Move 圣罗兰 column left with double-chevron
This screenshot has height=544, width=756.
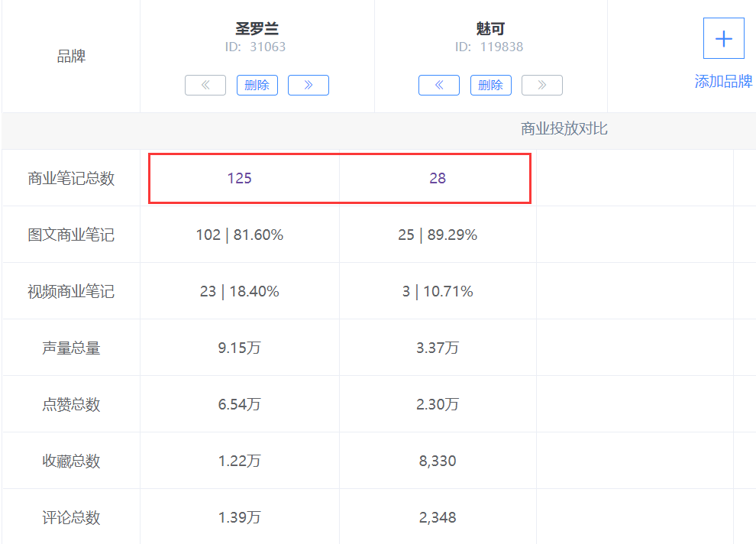pos(205,86)
